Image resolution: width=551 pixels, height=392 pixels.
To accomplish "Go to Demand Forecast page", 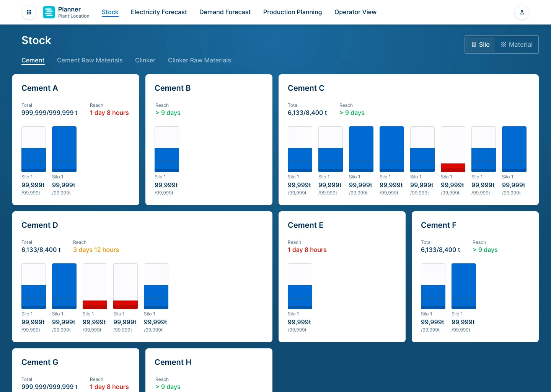I will coord(225,12).
